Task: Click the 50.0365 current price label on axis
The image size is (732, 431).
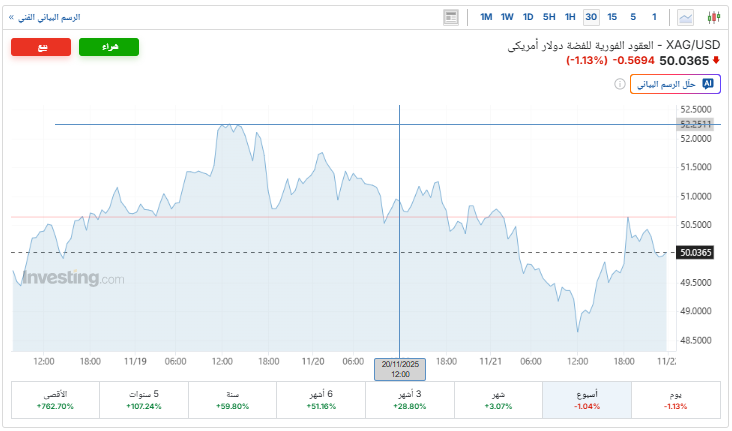Action: click(694, 253)
